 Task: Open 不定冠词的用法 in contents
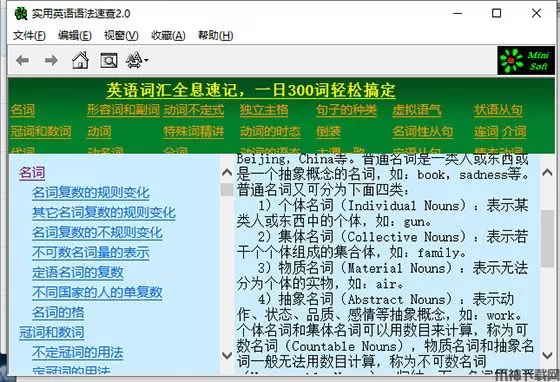(x=78, y=353)
